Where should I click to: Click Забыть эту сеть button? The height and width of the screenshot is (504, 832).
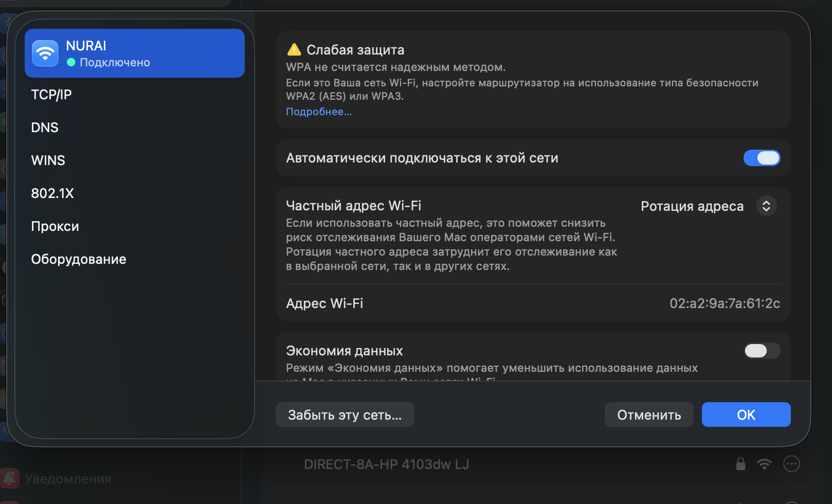coord(345,415)
